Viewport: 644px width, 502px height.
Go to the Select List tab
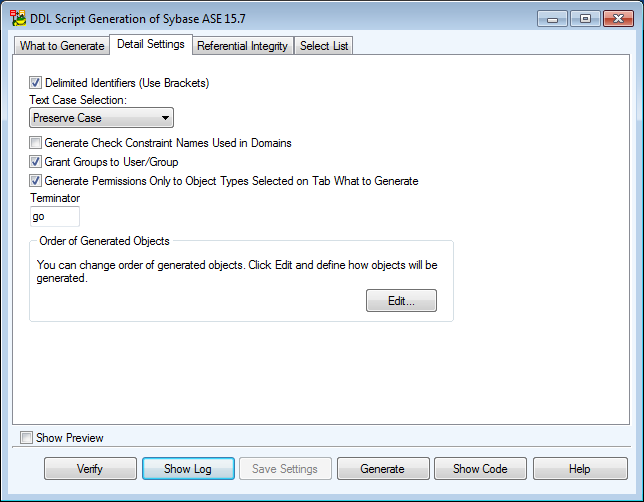click(324, 46)
